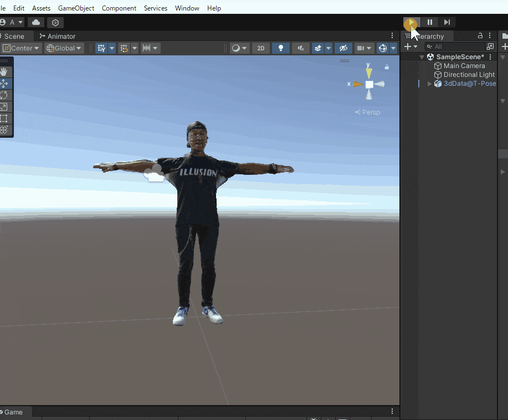Open the GameObject menu
Screen dimensions: 508x420
[76, 8]
